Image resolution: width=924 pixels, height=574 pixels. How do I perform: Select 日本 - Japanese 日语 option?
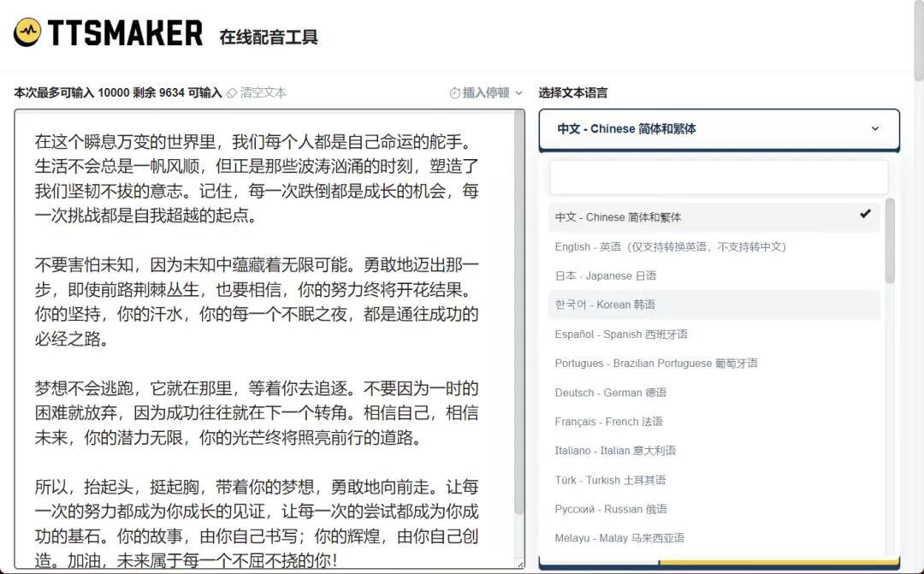click(603, 275)
